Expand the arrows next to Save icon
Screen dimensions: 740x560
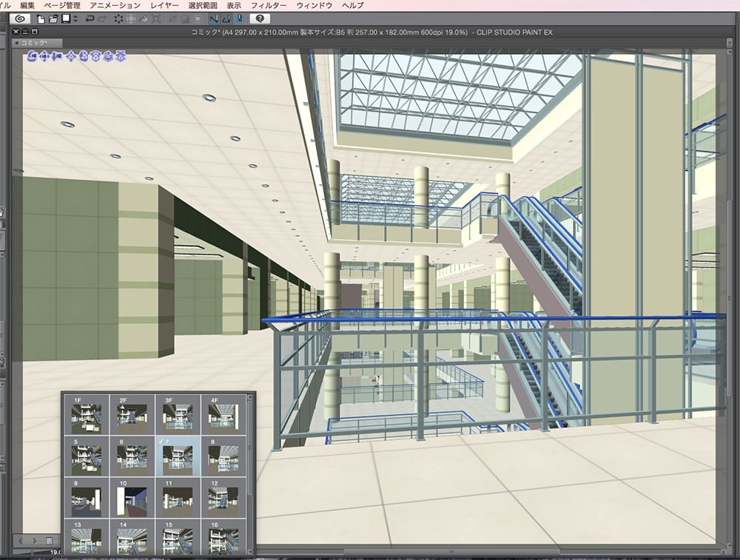pyautogui.click(x=75, y=18)
